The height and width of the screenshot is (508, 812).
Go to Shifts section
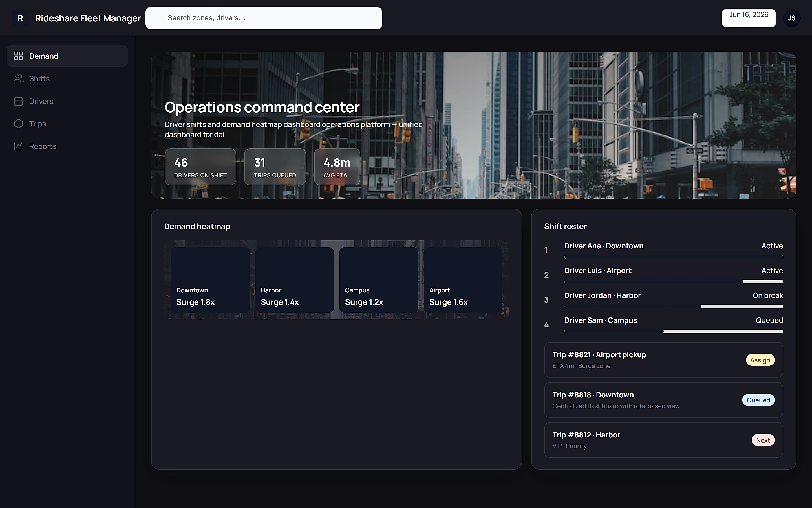[x=67, y=78]
